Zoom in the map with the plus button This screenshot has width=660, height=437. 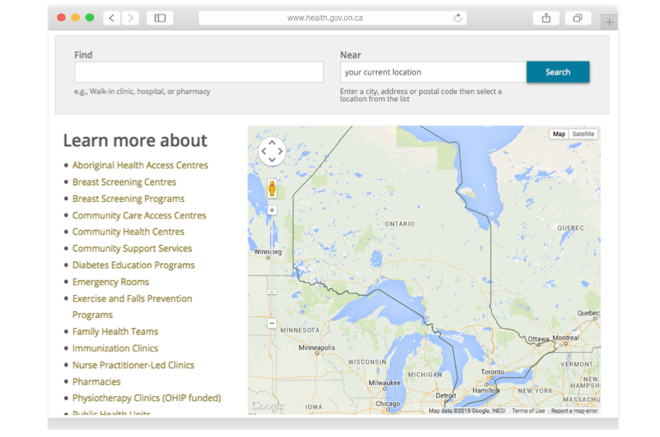click(272, 210)
